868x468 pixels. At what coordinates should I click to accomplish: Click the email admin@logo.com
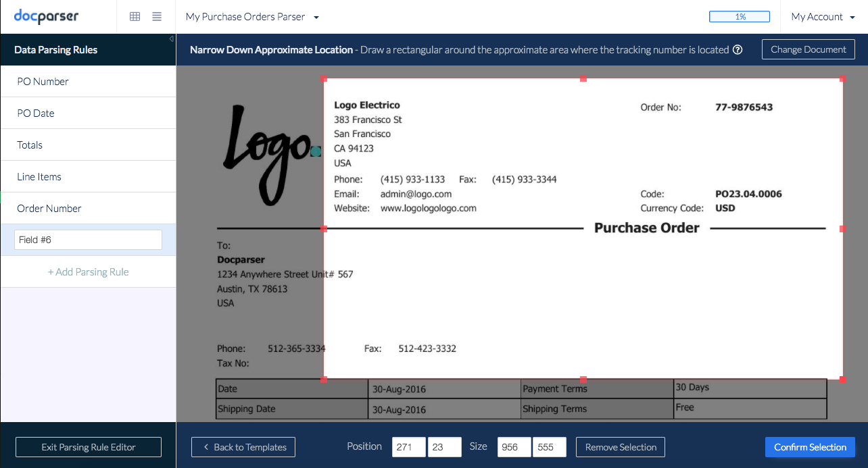(x=416, y=194)
